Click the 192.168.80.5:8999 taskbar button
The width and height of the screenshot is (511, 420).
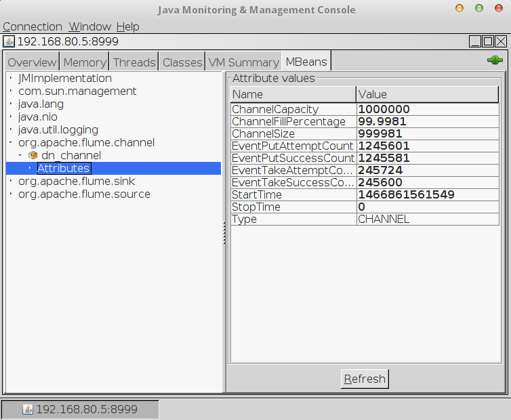tap(80, 409)
